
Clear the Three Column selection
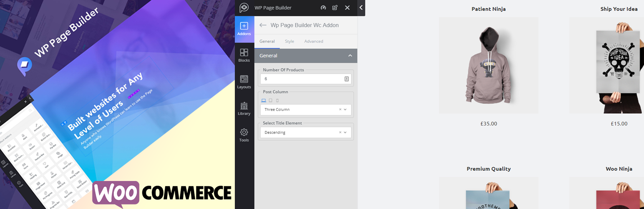point(340,110)
